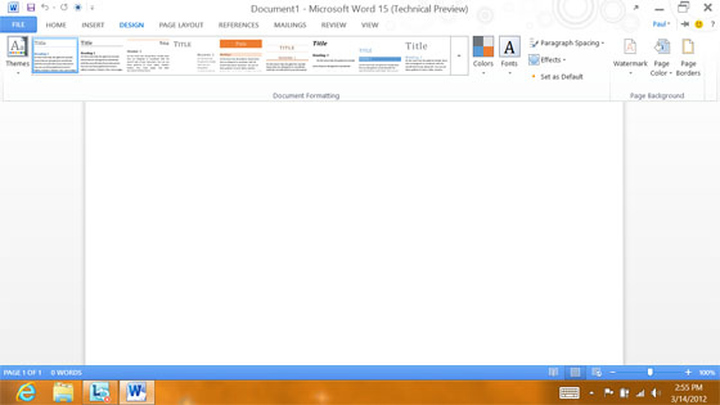Launch Internet Explorer from the taskbar
This screenshot has width=720, height=405.
click(x=26, y=392)
